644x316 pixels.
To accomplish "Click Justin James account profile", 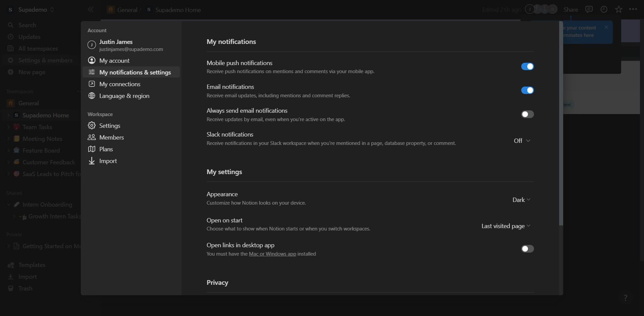I will pyautogui.click(x=116, y=42).
